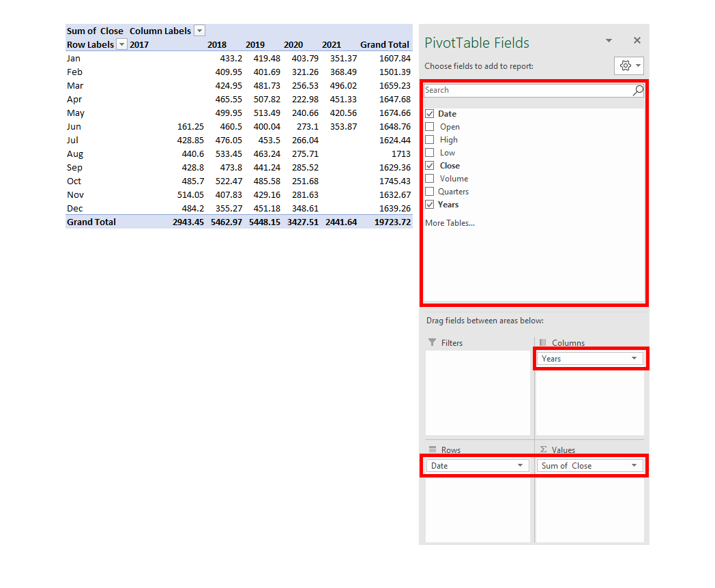Open the Column Labels filter dropdown
Viewport: 715px width, 588px height.
pyautogui.click(x=199, y=31)
